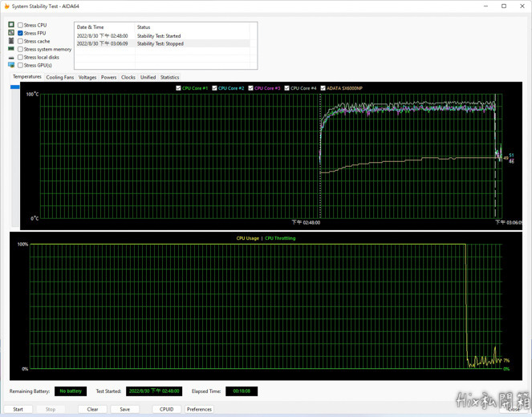The height and width of the screenshot is (417, 532).
Task: Click the FPU icon beside Stress FPU
Action: point(11,33)
